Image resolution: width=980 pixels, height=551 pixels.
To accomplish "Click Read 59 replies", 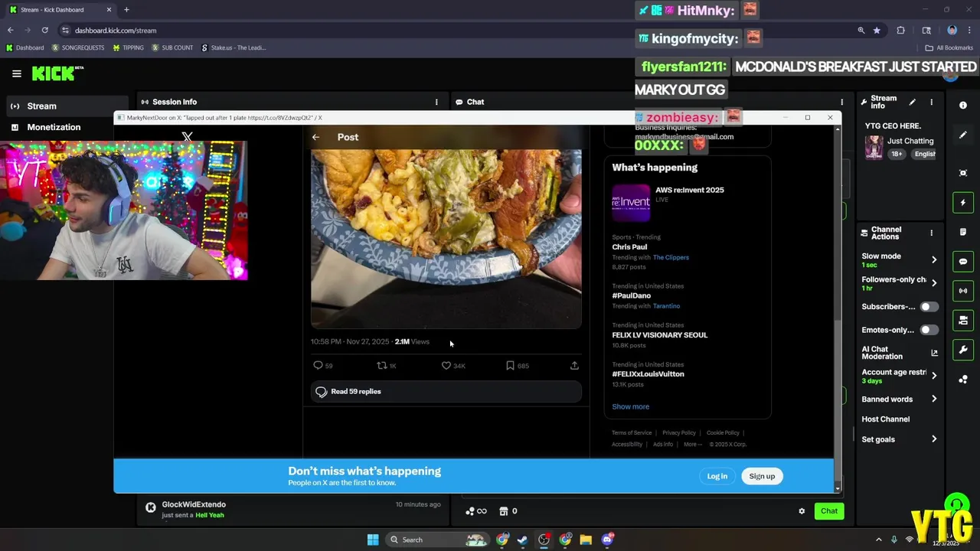I will coord(446,392).
